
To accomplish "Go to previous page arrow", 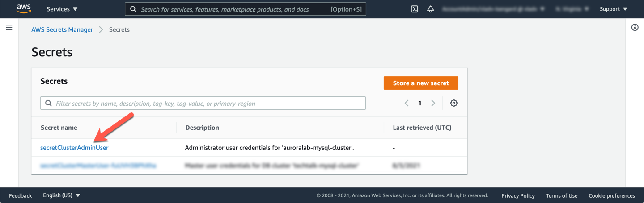I will [x=407, y=103].
